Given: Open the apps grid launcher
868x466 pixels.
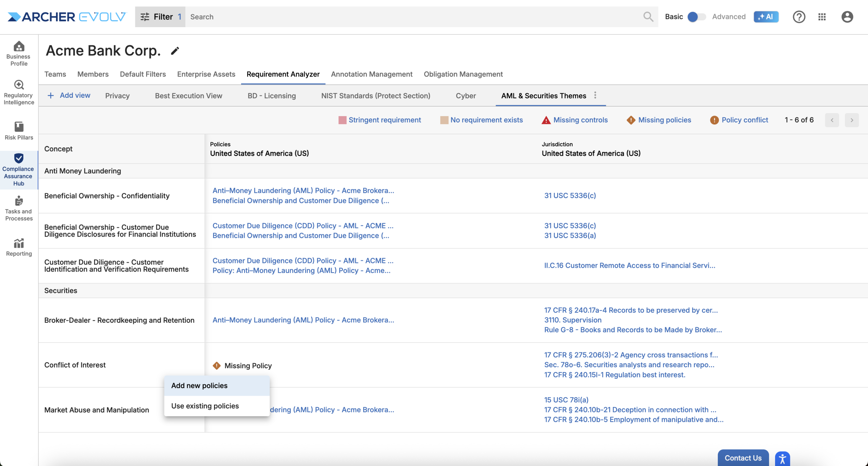Looking at the screenshot, I should pos(822,17).
